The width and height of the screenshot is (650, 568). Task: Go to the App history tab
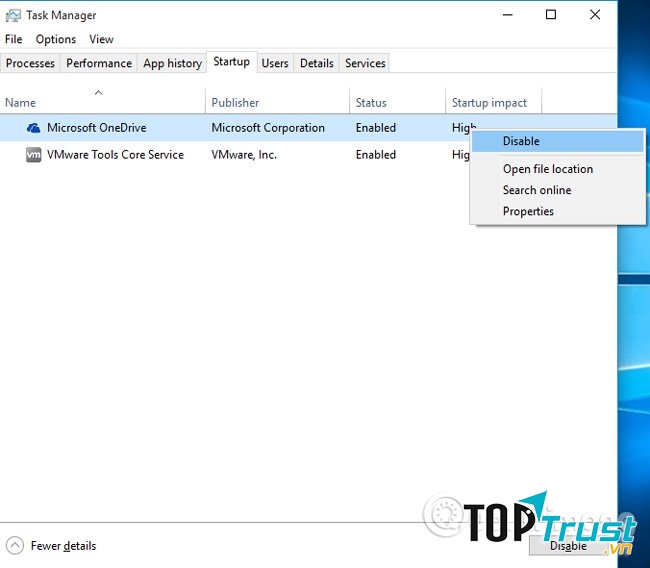[172, 63]
